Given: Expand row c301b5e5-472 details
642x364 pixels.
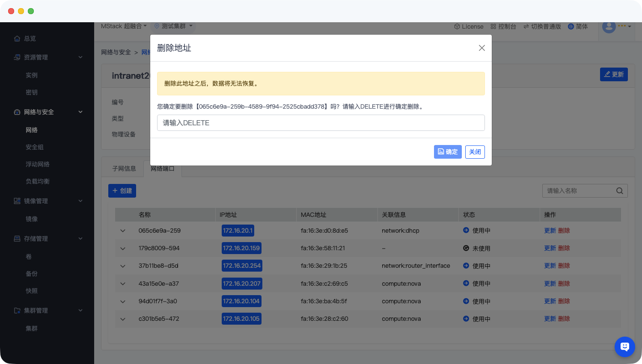Looking at the screenshot, I should [123, 319].
